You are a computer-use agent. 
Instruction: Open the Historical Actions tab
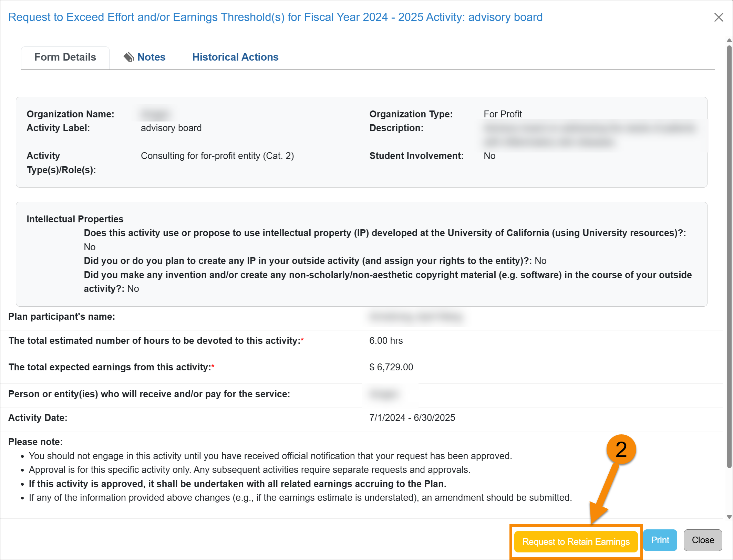[x=235, y=57]
